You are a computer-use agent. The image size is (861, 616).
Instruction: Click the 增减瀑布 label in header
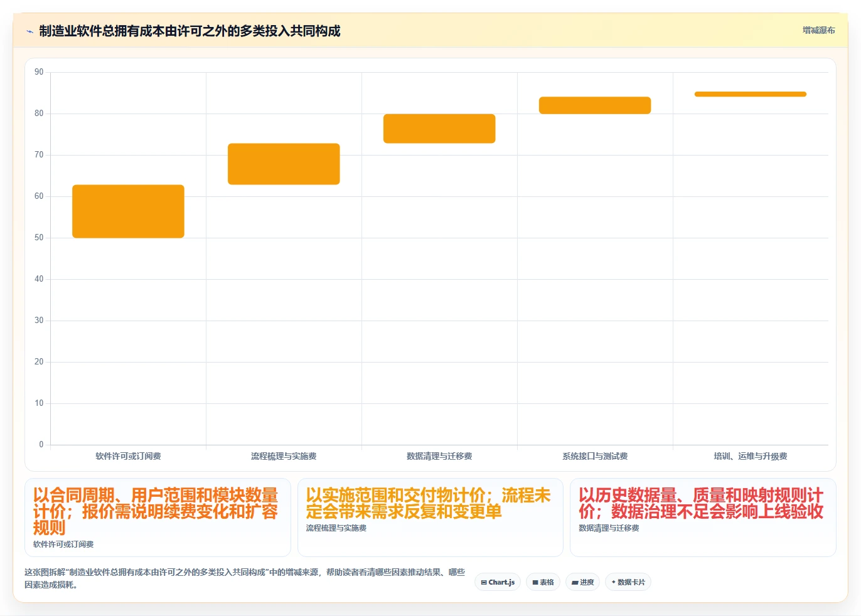point(818,30)
